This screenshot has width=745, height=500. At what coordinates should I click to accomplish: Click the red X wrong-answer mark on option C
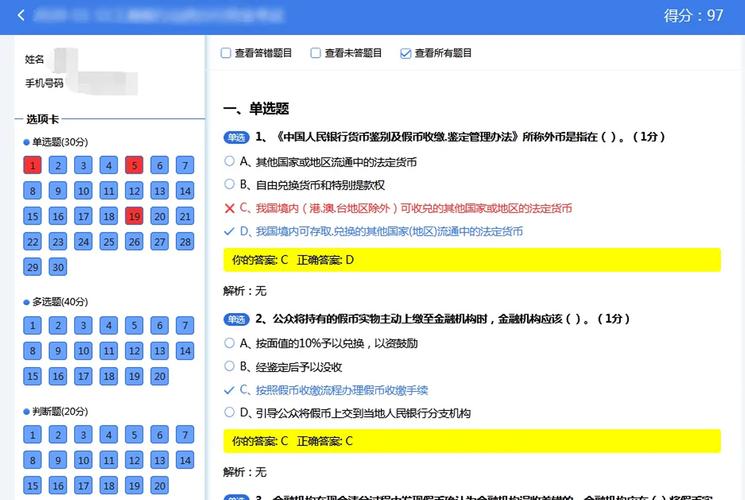[230, 208]
